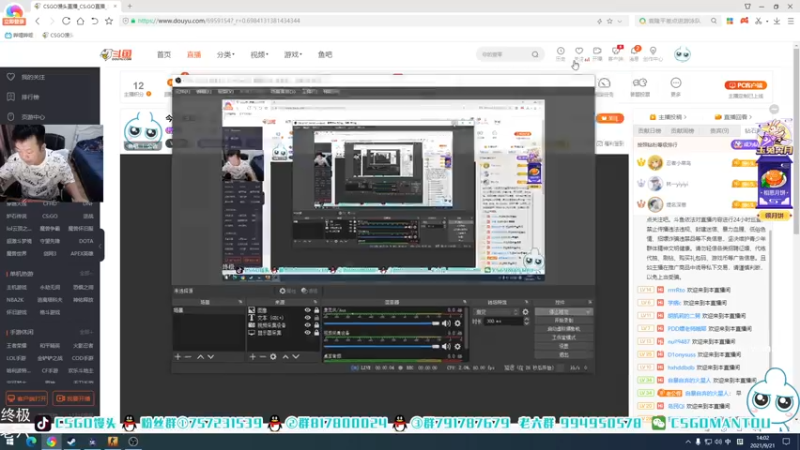Open browser home page icon
Viewport: 800px width, 450px height.
pos(80,21)
